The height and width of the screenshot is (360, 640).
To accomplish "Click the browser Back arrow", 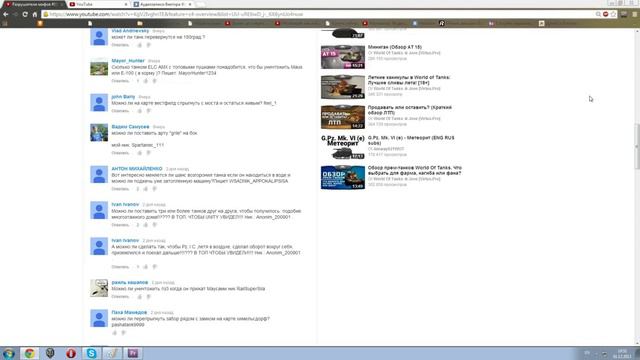I will (6, 14).
